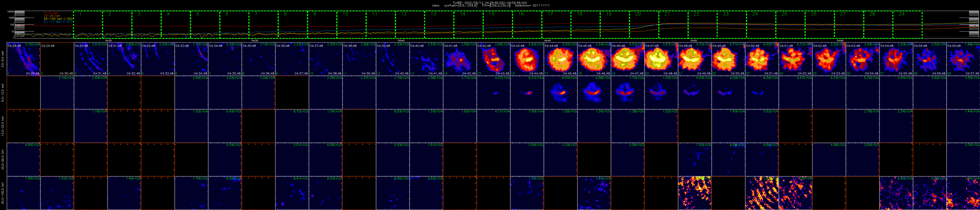Screen dimensions: 980x210
Task: Click the 50.0-100.0 keV row label
Action: (x=3, y=193)
